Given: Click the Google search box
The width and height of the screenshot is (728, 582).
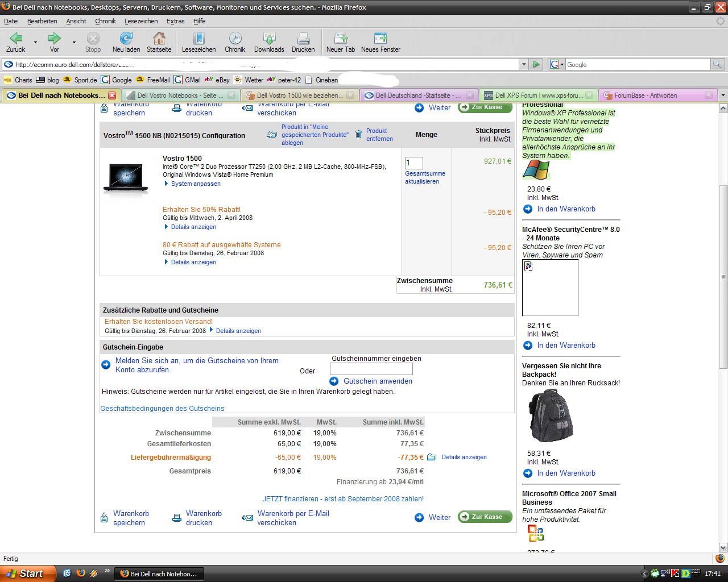Looking at the screenshot, I should tap(637, 64).
